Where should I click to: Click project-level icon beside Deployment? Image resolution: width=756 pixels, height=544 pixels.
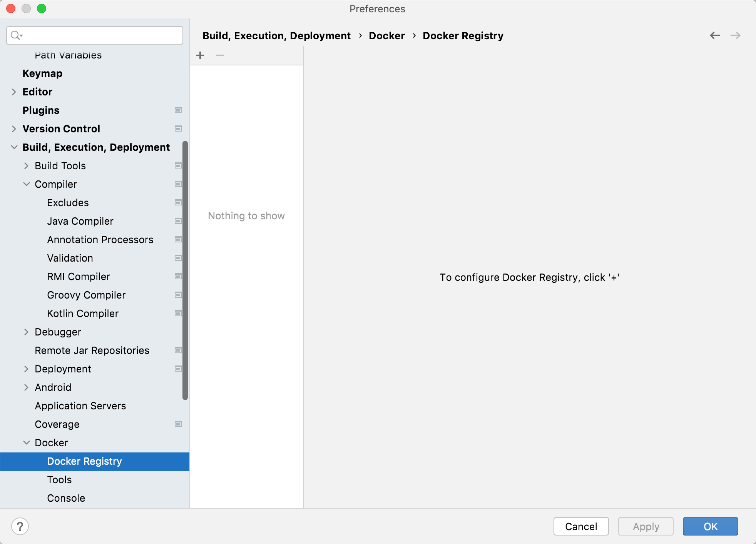click(178, 369)
